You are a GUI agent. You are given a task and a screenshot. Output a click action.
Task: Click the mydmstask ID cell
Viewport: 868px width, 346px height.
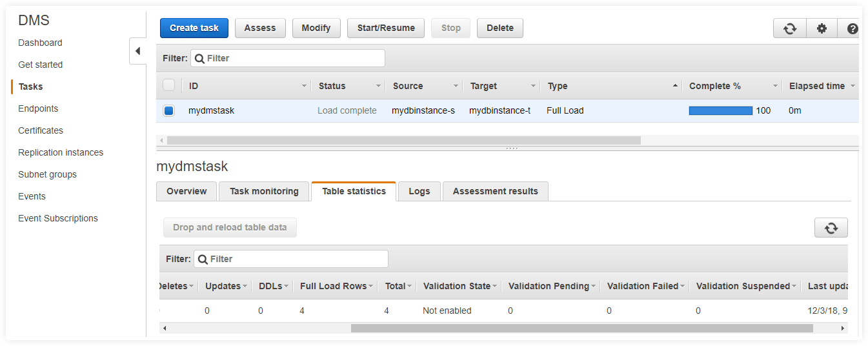click(x=211, y=111)
